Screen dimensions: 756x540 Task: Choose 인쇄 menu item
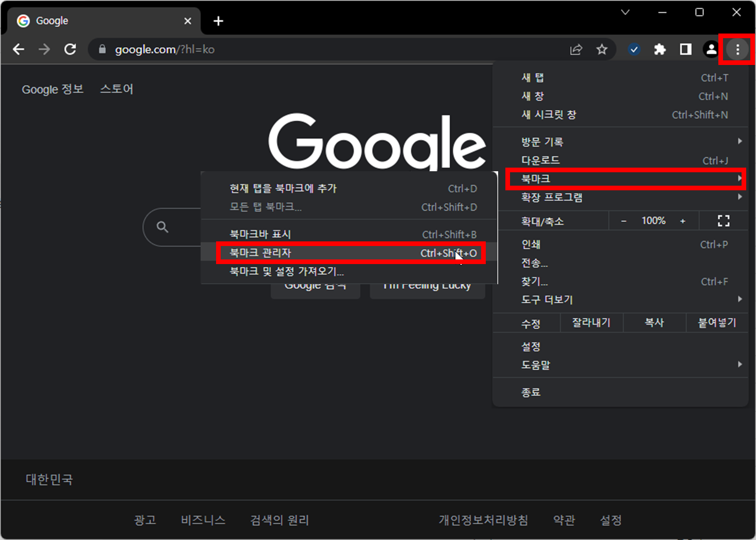click(621, 244)
